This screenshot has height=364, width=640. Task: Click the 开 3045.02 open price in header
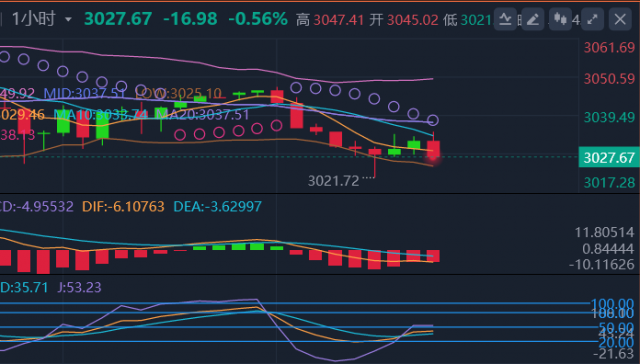(x=404, y=20)
